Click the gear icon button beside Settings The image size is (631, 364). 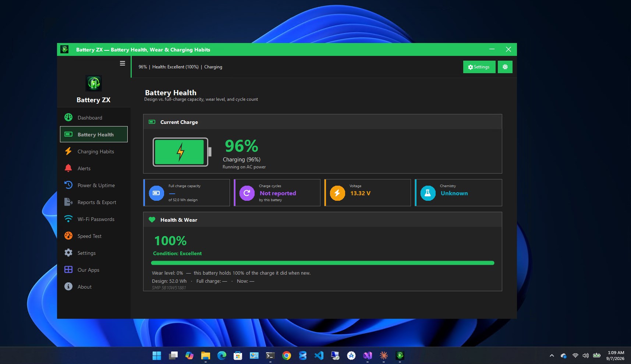point(505,67)
